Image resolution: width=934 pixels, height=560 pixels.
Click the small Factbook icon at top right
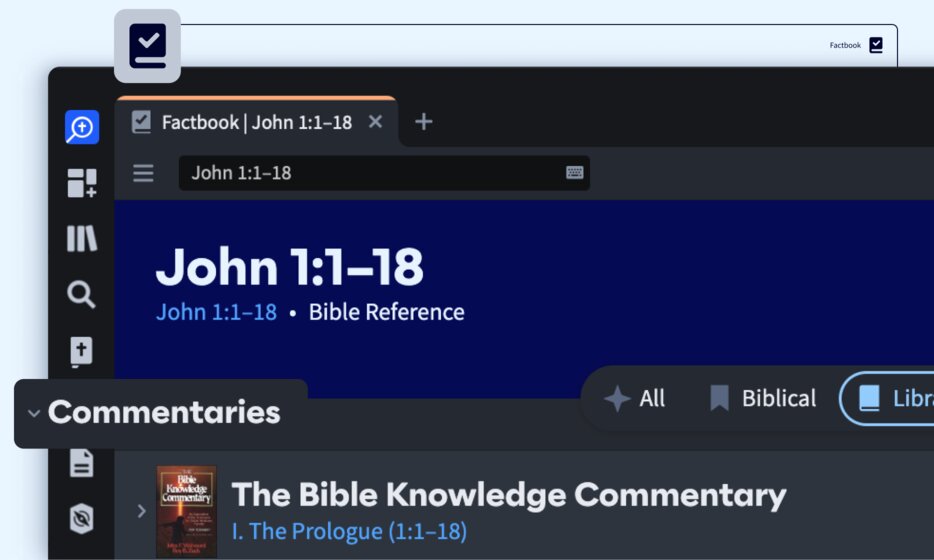[876, 45]
